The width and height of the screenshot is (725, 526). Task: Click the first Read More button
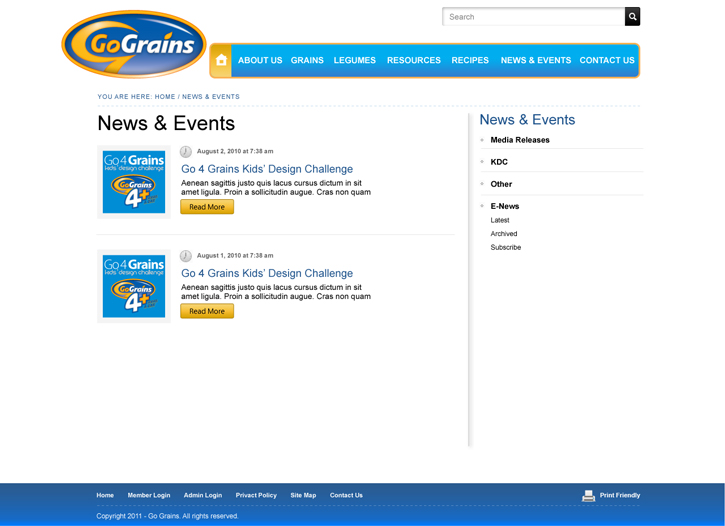coord(207,207)
